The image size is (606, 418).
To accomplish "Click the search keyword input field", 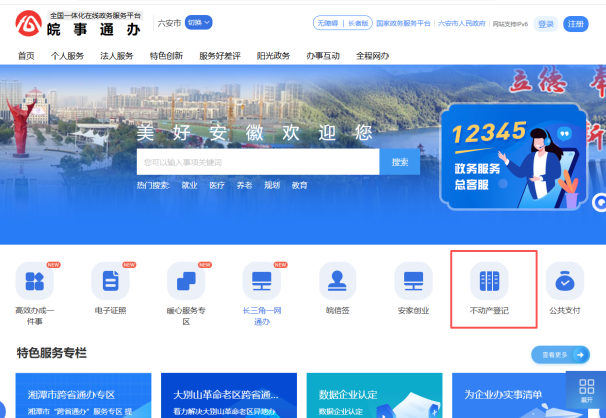I will (257, 162).
